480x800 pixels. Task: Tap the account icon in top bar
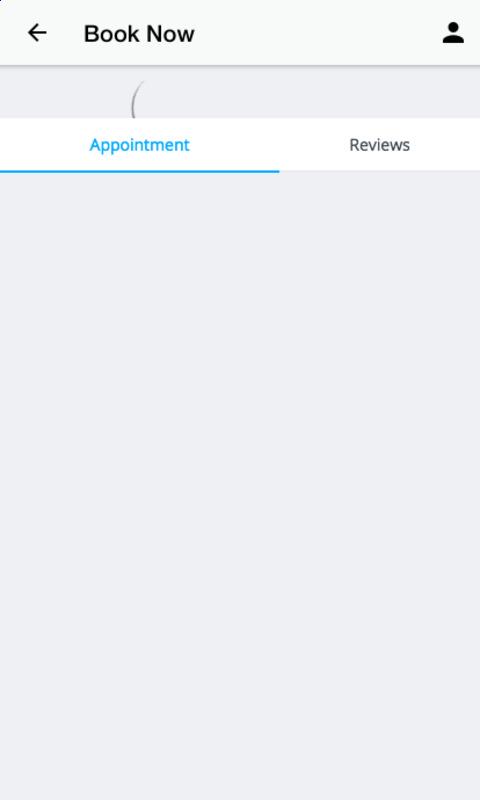(x=452, y=33)
